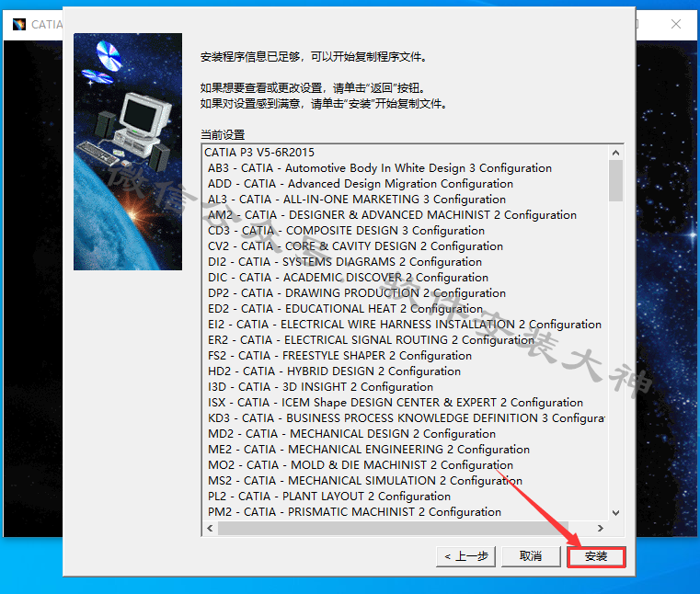
Task: Select the MS2 MECHANICAL SIMULATION line
Action: click(x=365, y=481)
